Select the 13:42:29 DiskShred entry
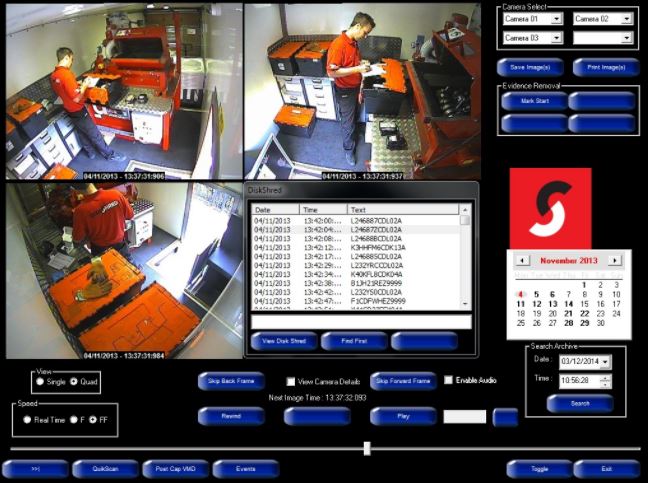648x483 pixels. click(356, 265)
